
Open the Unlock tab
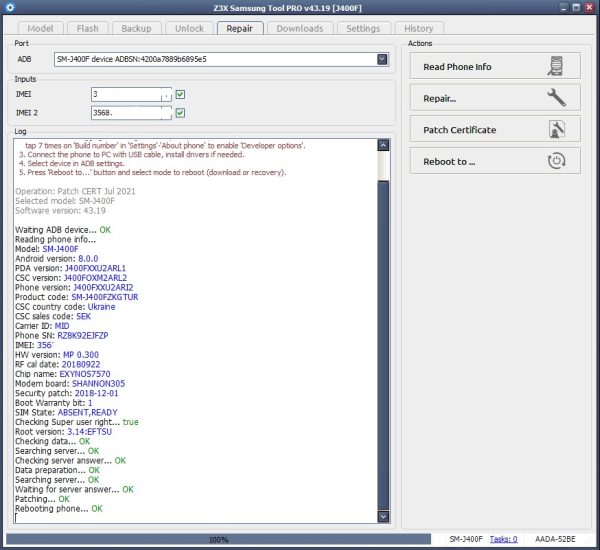189,28
